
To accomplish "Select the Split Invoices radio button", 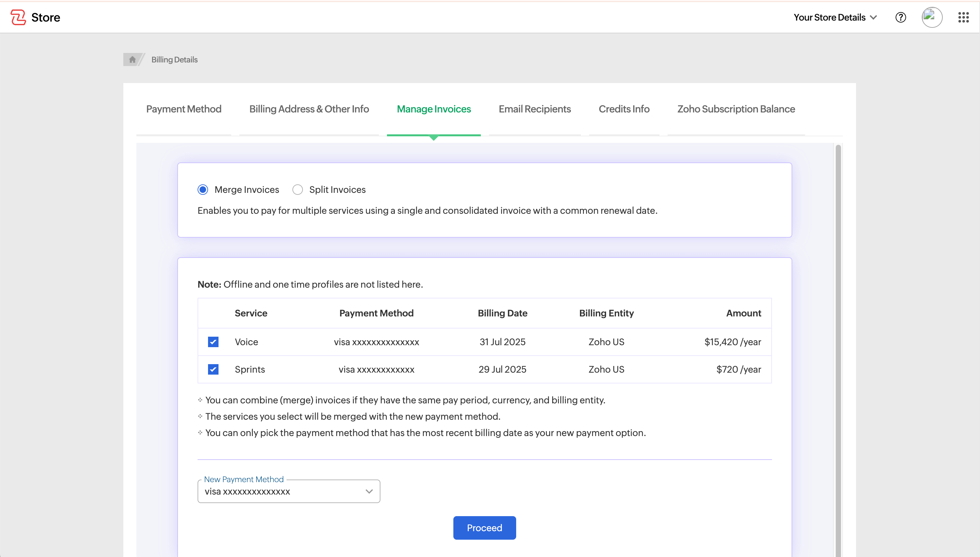I will [x=297, y=190].
